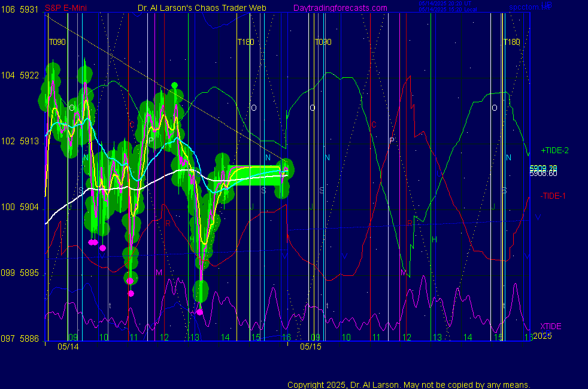The image size is (588, 389).
Task: Click the white P marker on 05/15
Action: pos(392,141)
